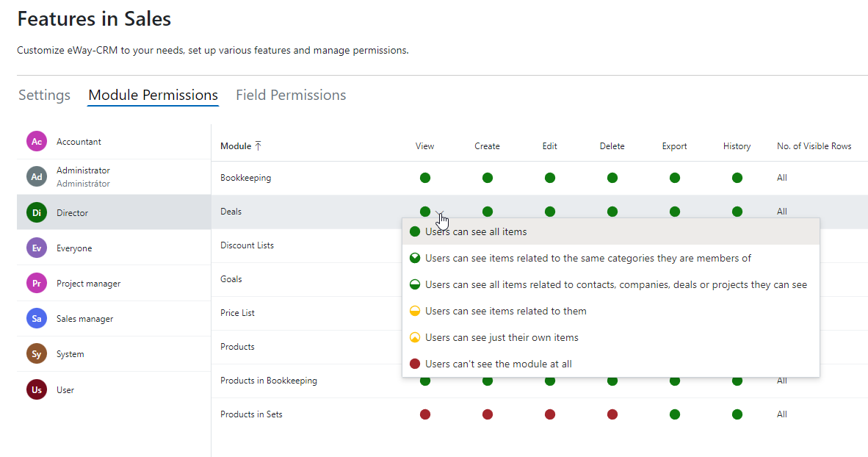Open Deals View permission dropdown arrow
Viewport: 868px width, 457px height.
tap(440, 212)
